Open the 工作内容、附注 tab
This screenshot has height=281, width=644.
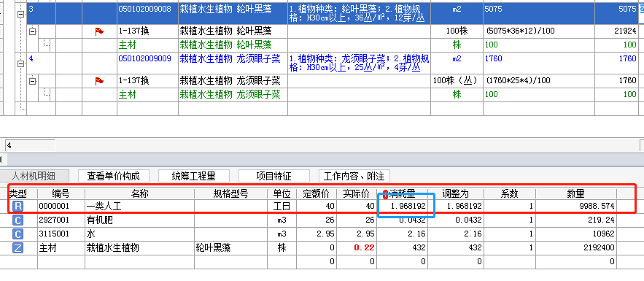tap(354, 176)
